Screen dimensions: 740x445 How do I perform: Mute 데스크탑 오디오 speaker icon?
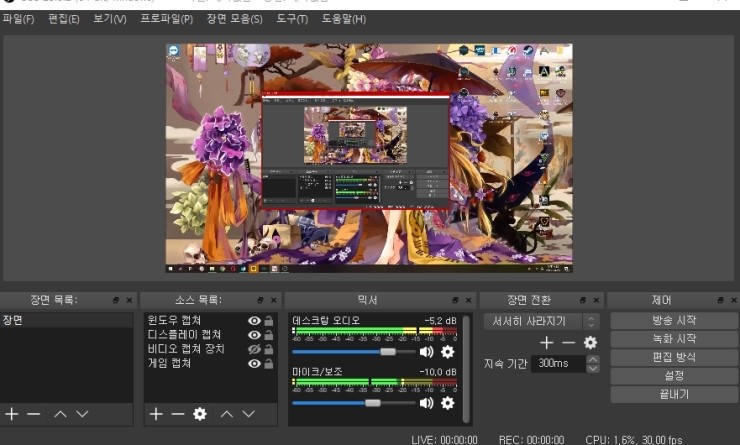[427, 352]
